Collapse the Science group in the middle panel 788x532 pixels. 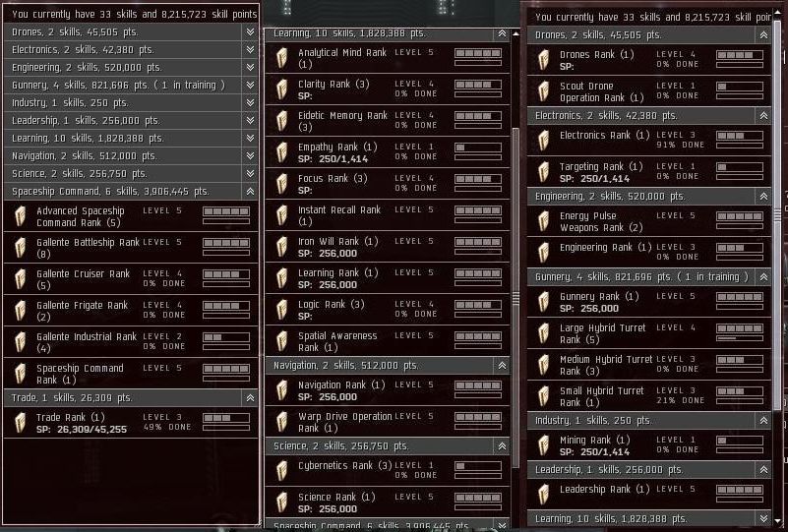point(502,446)
